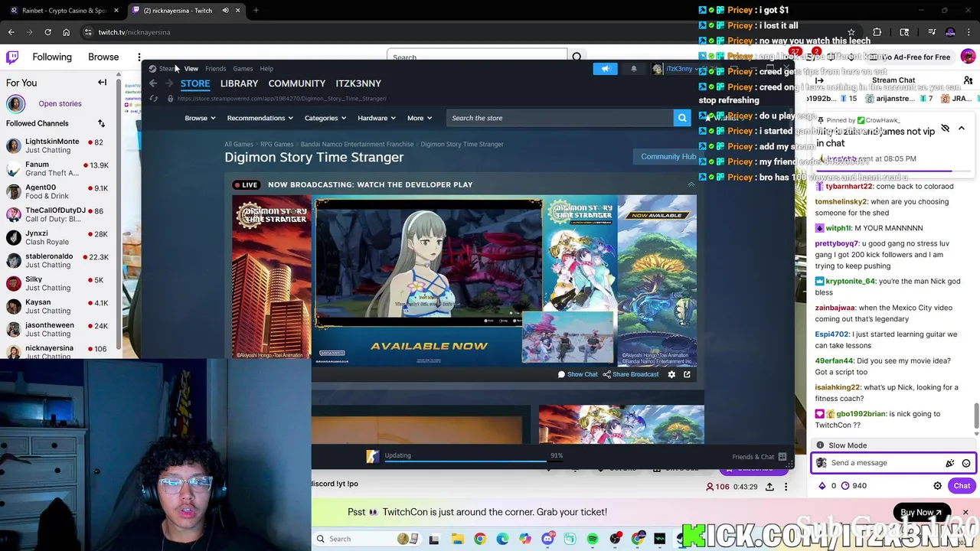This screenshot has width=980, height=551.
Task: Open the ITZK3NNY profile tab in Steam
Action: (x=358, y=83)
